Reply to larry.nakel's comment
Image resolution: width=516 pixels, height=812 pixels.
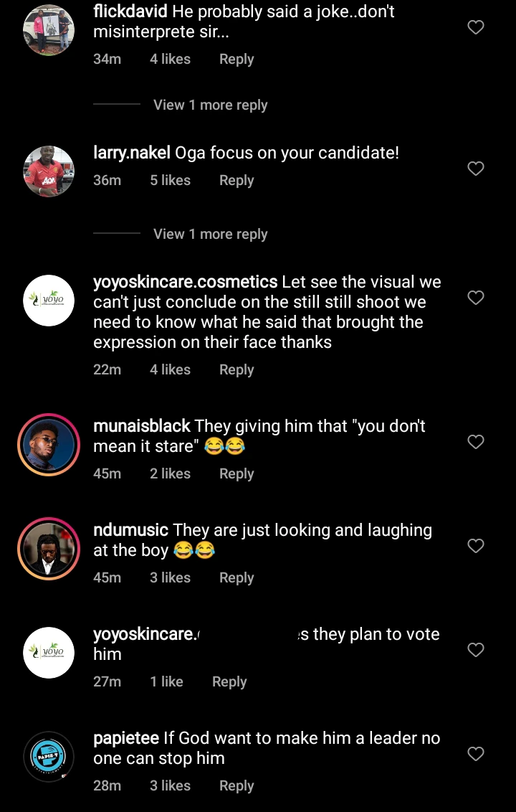(236, 181)
